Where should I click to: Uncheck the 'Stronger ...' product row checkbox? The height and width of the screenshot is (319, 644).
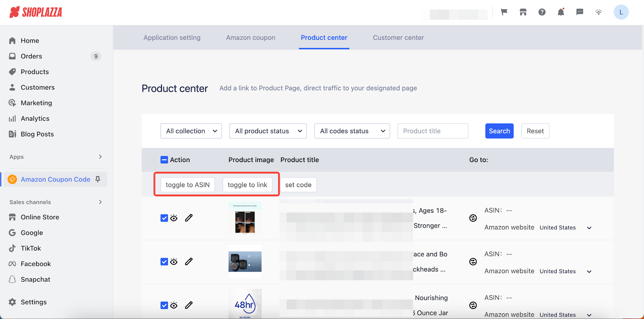[164, 218]
